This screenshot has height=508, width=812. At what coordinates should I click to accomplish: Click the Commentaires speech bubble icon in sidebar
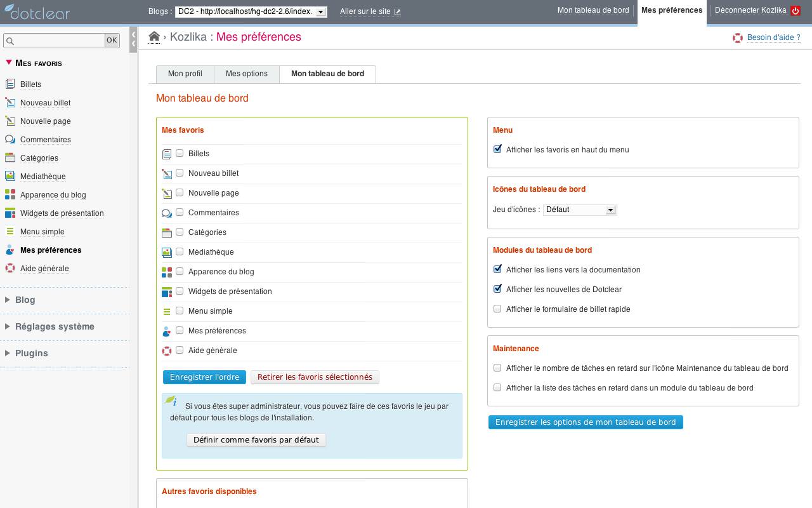(x=10, y=140)
